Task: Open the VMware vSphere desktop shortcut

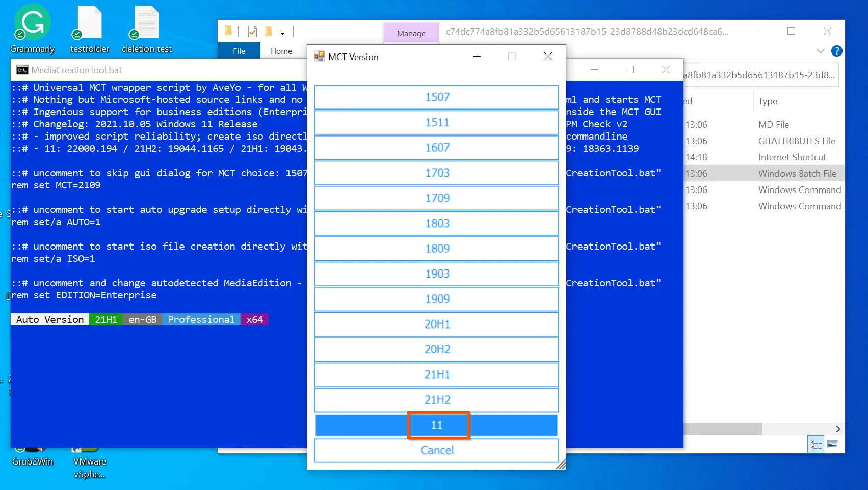Action: point(90,464)
